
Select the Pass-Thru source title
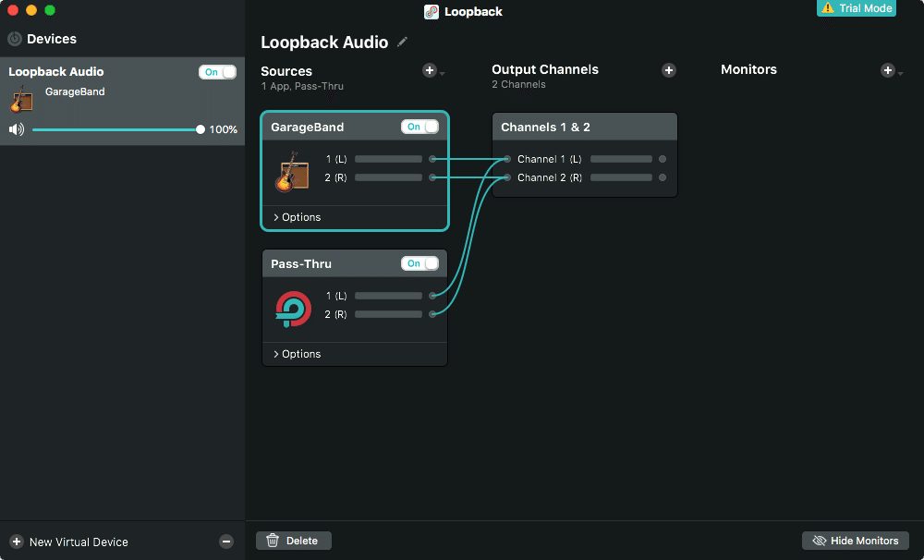(x=301, y=264)
